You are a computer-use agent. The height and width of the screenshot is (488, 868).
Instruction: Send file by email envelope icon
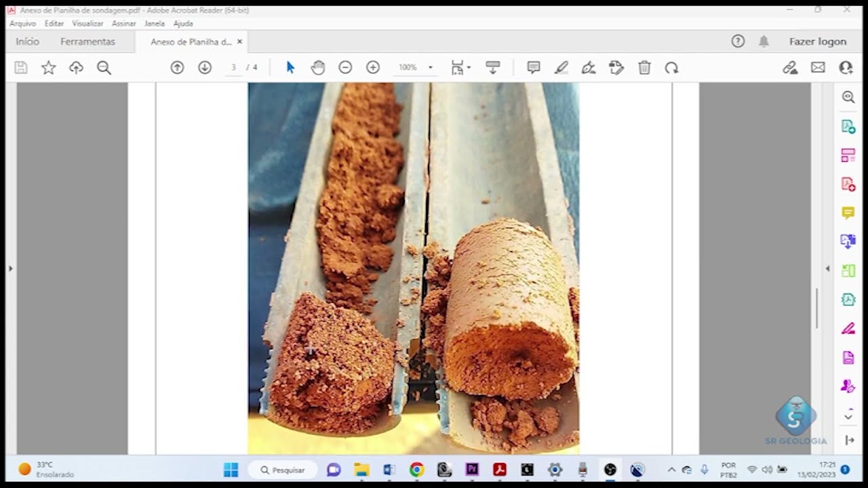818,68
